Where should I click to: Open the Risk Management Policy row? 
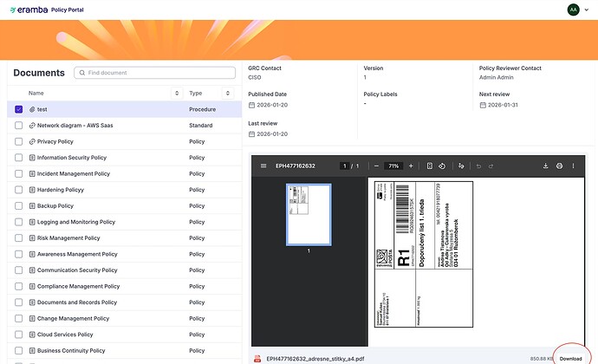(78, 237)
